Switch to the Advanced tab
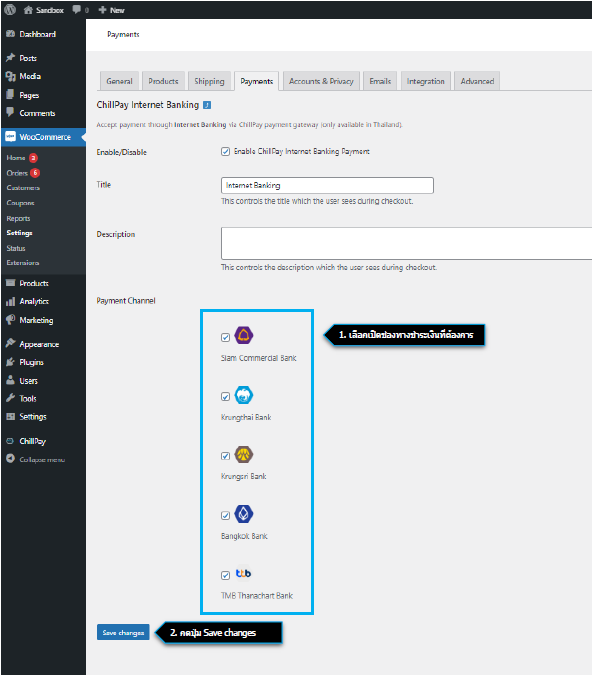This screenshot has width=593, height=678. pyautogui.click(x=477, y=81)
